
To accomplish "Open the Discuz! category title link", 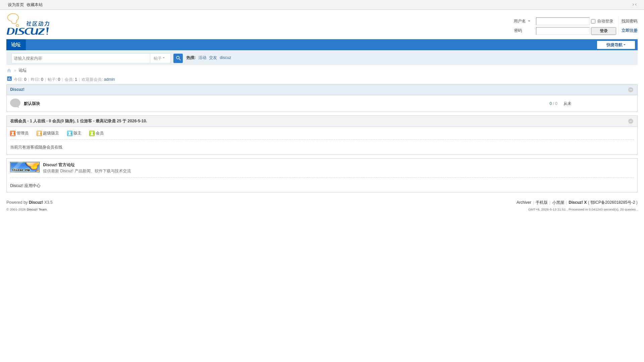I will coord(17,89).
